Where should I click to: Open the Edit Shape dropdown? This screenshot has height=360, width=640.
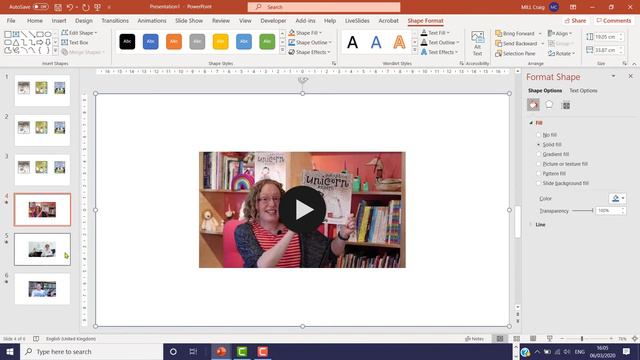(80, 33)
